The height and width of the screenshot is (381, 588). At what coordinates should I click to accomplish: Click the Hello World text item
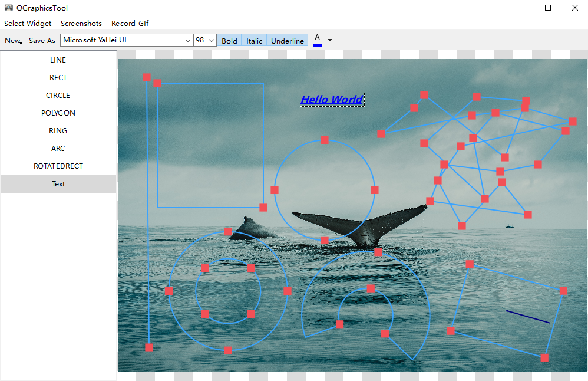tap(332, 100)
